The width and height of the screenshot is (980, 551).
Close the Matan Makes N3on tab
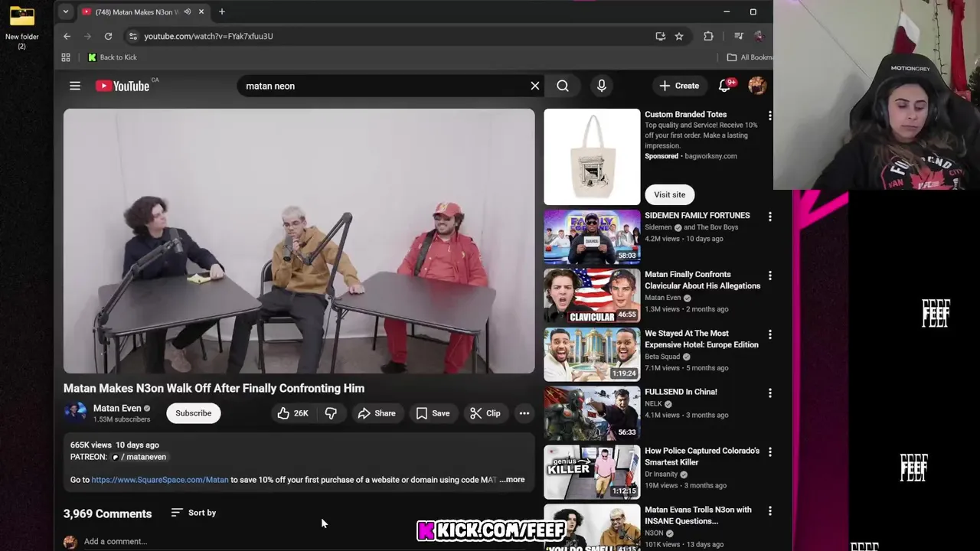coord(201,11)
